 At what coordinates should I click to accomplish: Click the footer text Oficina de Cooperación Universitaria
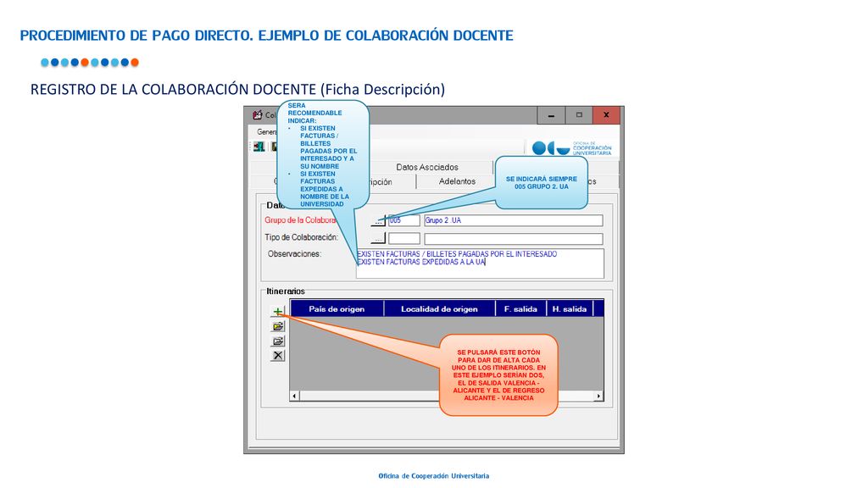pos(433,476)
